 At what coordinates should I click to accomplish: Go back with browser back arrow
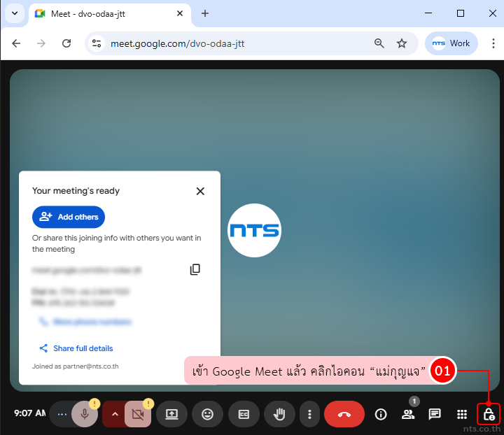pos(16,43)
